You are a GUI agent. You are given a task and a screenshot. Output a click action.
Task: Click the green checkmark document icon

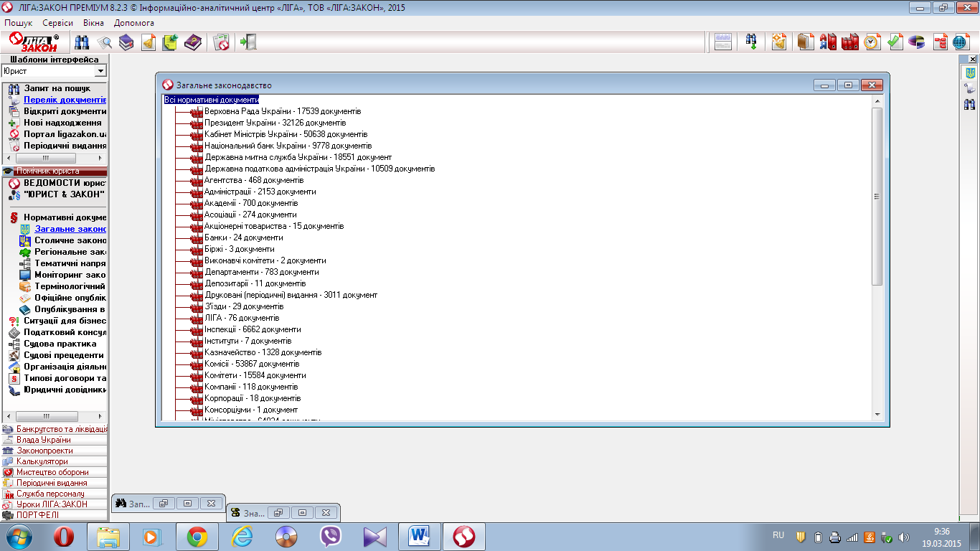pos(895,42)
